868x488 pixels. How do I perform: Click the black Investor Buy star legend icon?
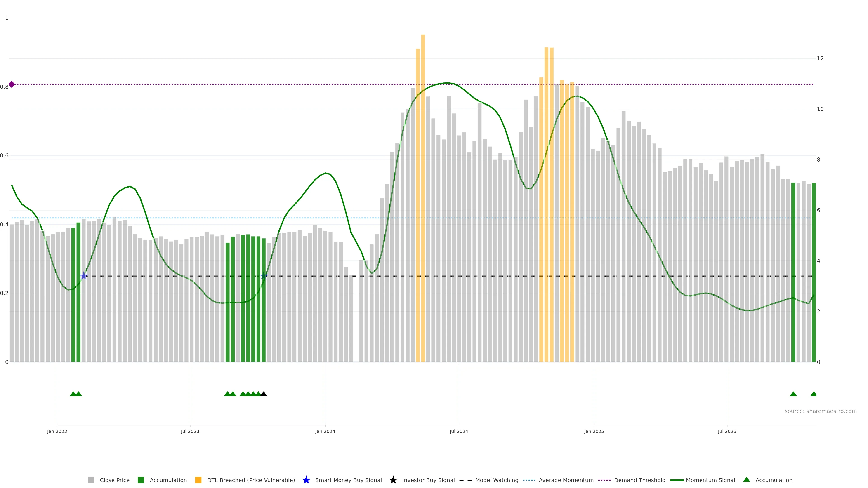[393, 480]
